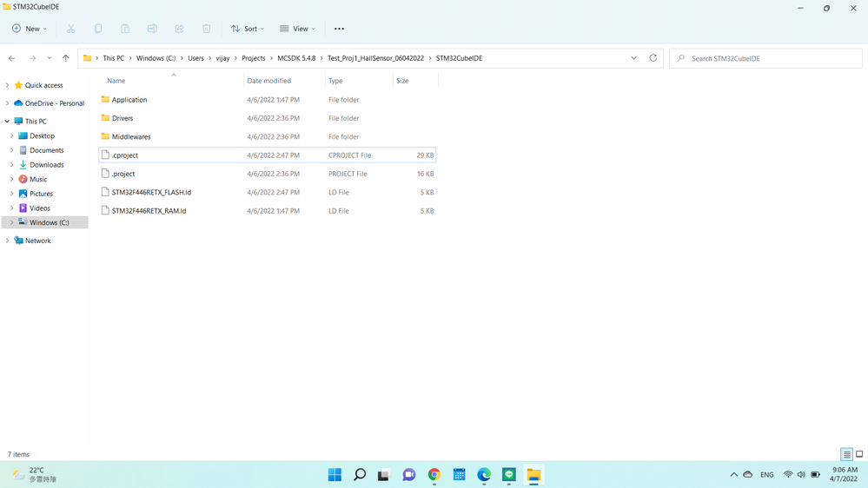Expand the Network tree node
This screenshot has width=868, height=488.
tap(7, 241)
